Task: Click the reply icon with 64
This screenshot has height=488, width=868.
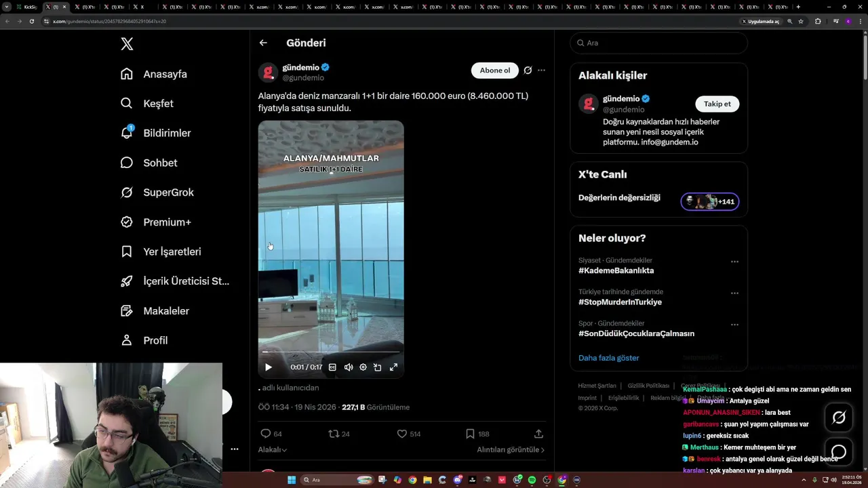Action: pyautogui.click(x=266, y=434)
